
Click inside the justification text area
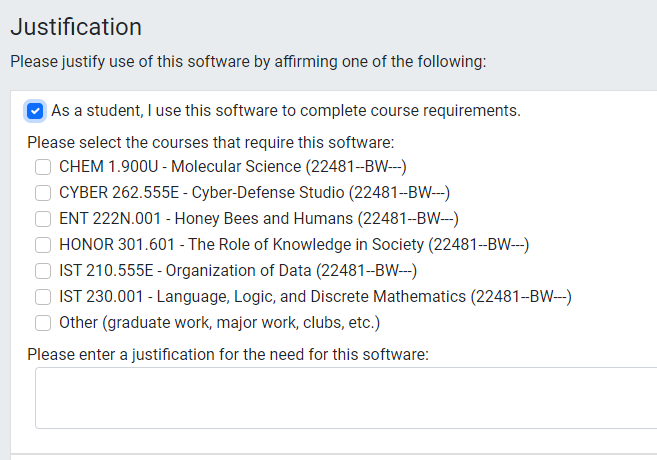pyautogui.click(x=345, y=398)
